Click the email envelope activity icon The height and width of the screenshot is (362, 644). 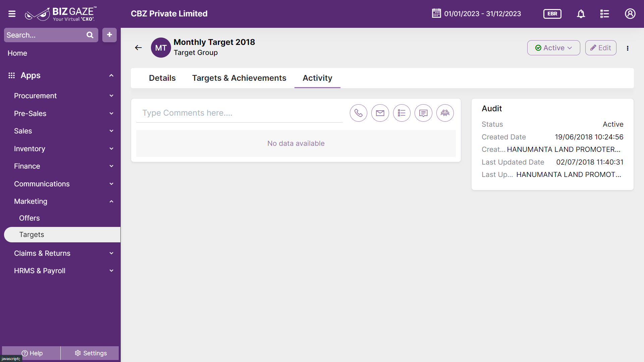coord(380,113)
